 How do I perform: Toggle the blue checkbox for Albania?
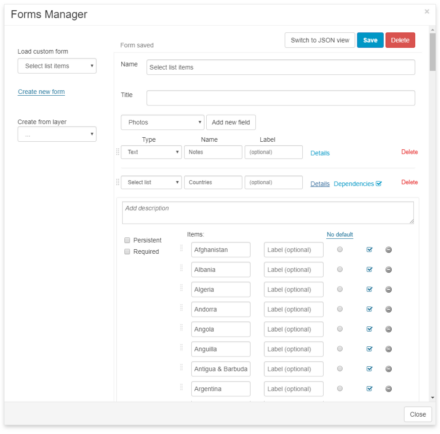click(369, 269)
